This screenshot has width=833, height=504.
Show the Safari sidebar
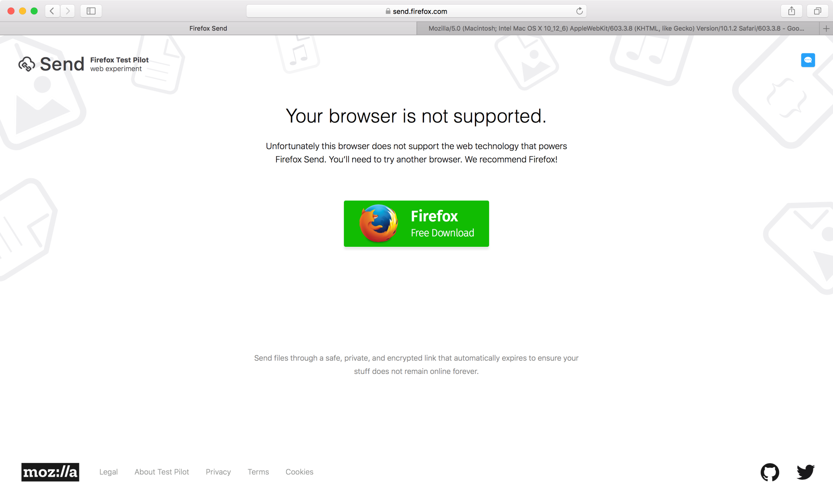click(91, 11)
